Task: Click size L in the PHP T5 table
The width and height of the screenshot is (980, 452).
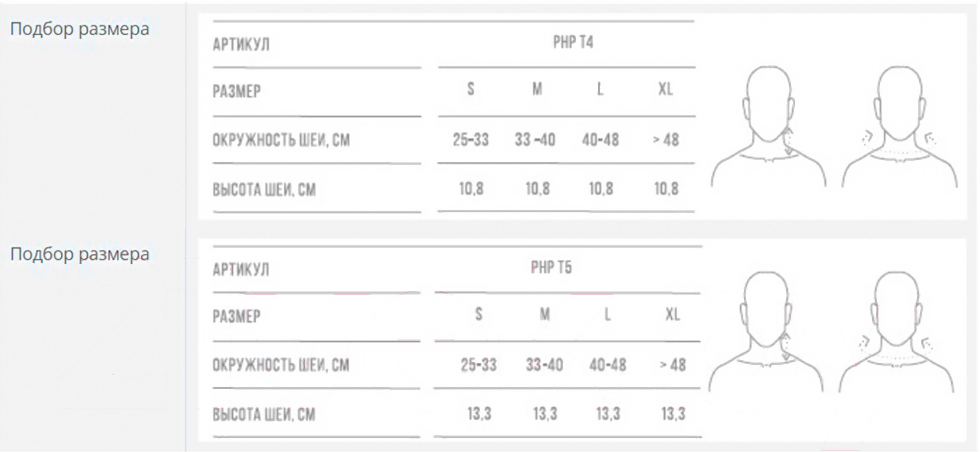Action: [x=607, y=314]
